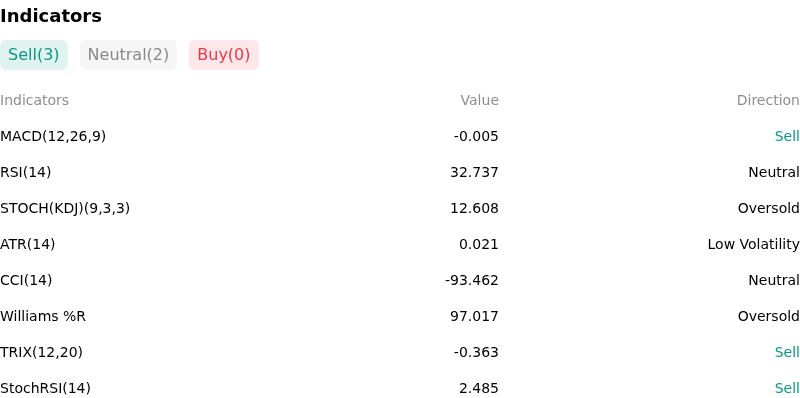Screen dimensions: 800x398
Task: Select the Neutral(2) filter tag
Action: point(128,55)
